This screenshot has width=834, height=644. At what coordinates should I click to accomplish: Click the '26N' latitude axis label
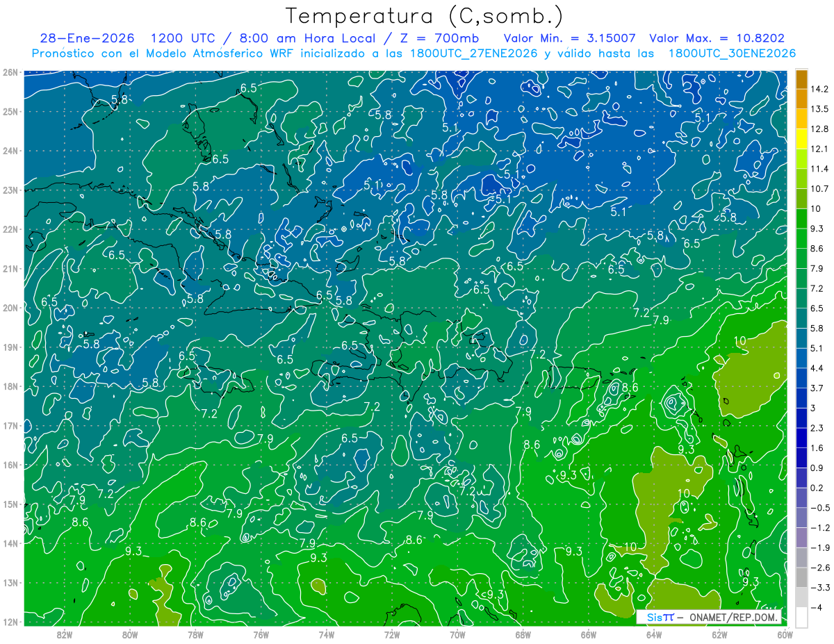(x=10, y=72)
